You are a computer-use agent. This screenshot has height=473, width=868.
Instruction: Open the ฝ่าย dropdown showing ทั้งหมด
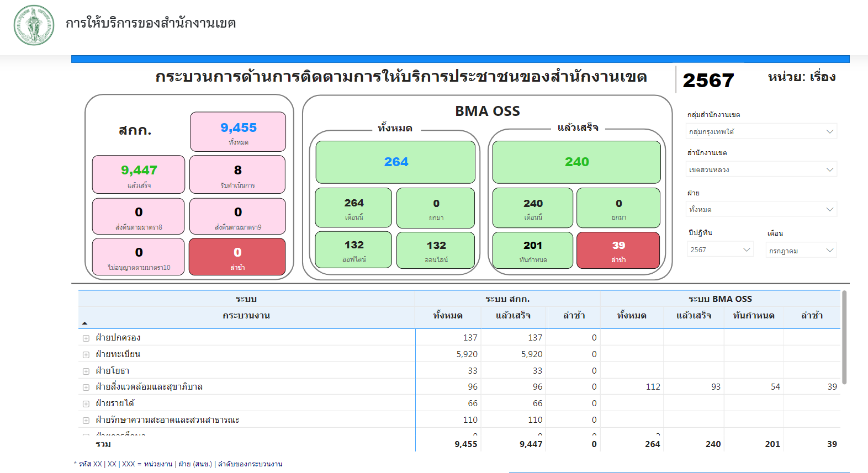761,209
